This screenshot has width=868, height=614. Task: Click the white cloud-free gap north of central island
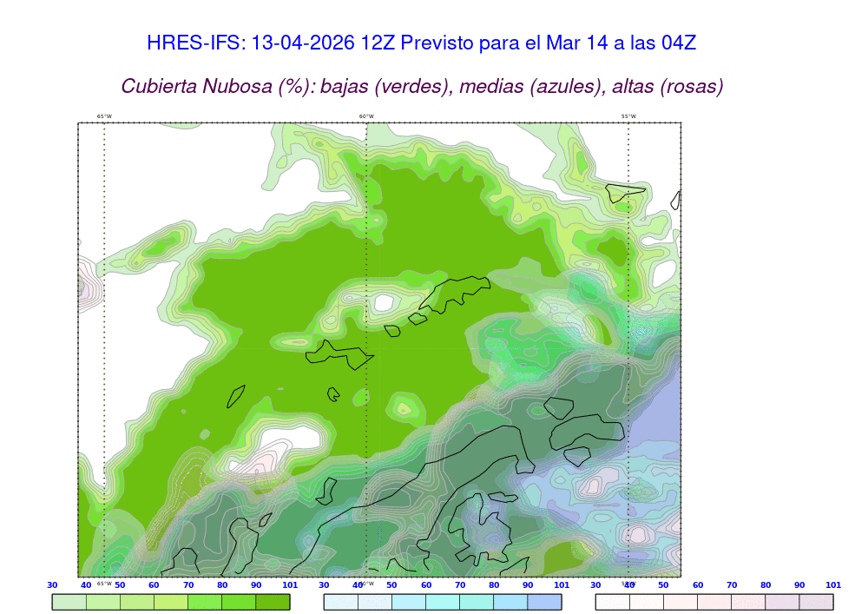coord(383,303)
